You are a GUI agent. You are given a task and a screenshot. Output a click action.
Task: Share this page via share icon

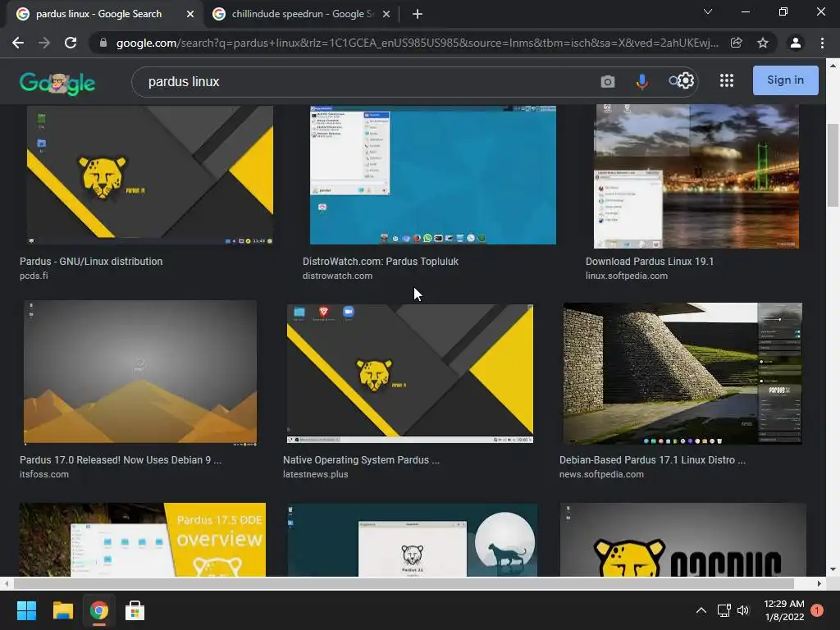click(736, 43)
